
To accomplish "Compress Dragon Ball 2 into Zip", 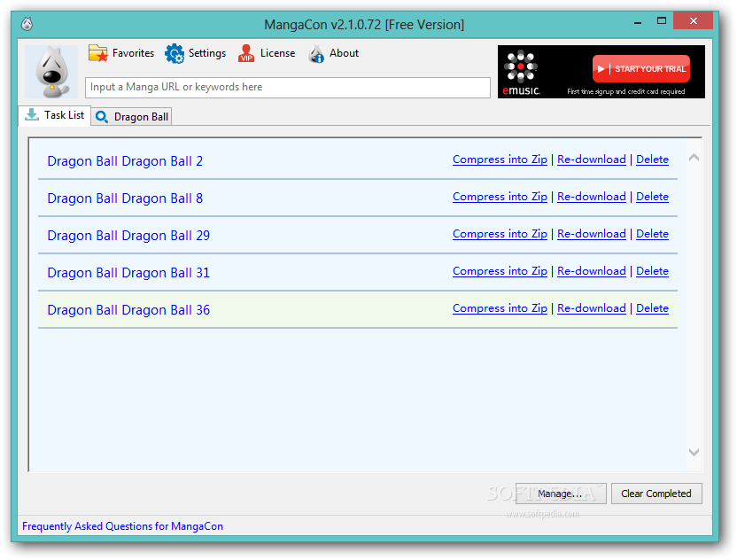I will coord(500,159).
